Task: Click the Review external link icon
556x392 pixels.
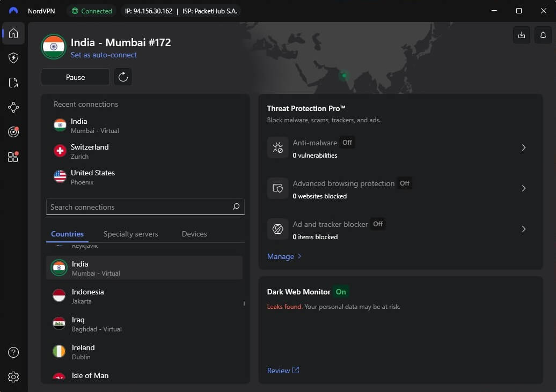Action: click(295, 370)
